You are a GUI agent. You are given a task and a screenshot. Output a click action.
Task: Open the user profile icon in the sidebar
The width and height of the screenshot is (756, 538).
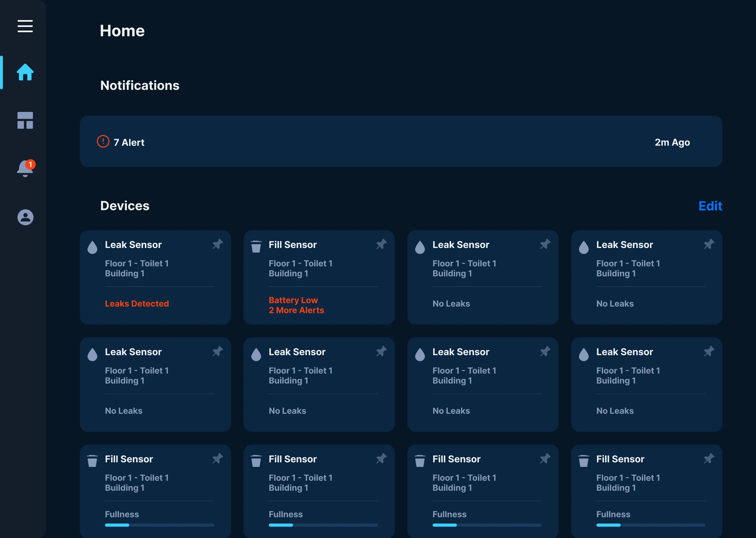click(x=25, y=217)
